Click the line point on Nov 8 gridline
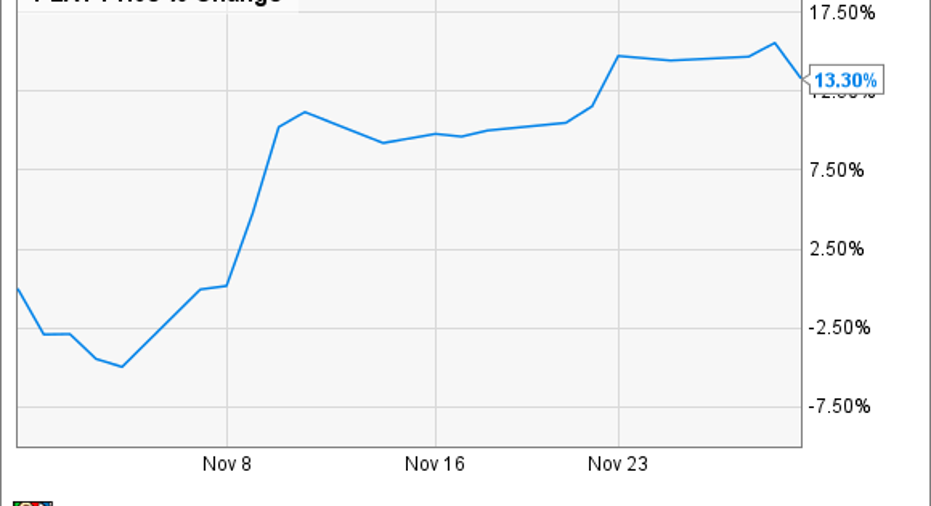This screenshot has width=931, height=506. tap(227, 286)
